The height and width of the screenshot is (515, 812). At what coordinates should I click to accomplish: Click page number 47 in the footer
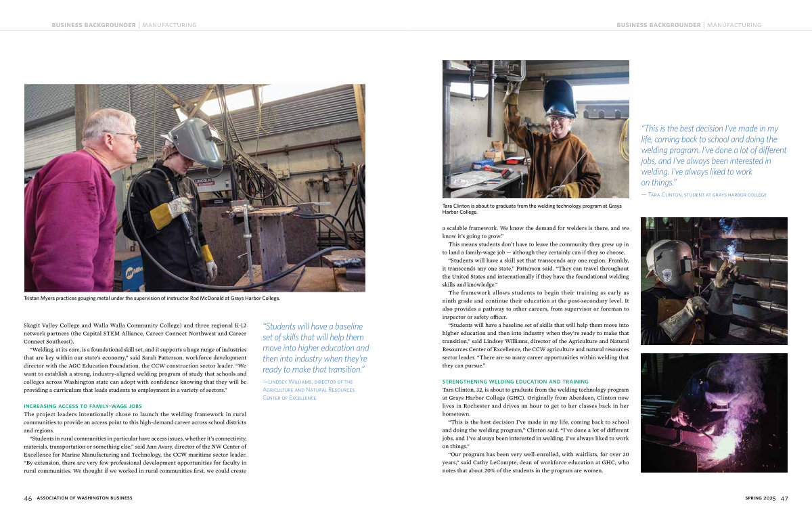coord(784,498)
